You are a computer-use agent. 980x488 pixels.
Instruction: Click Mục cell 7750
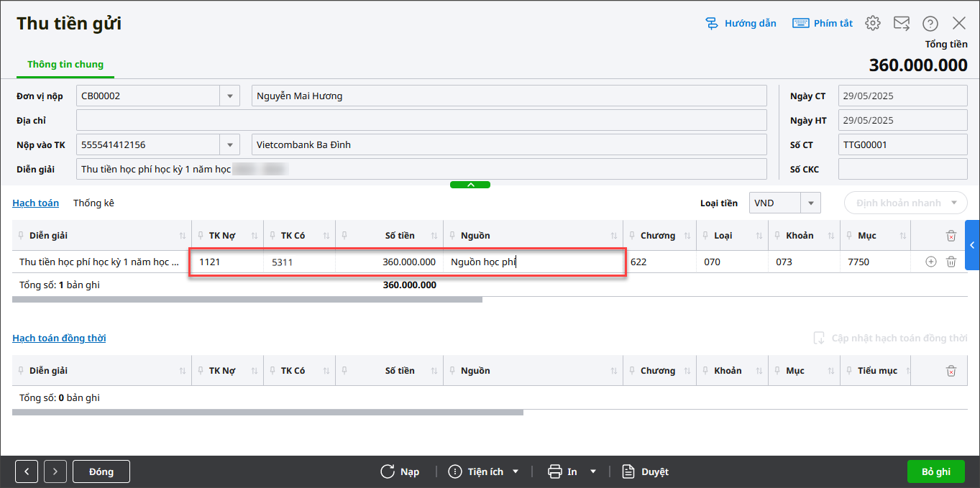point(876,262)
